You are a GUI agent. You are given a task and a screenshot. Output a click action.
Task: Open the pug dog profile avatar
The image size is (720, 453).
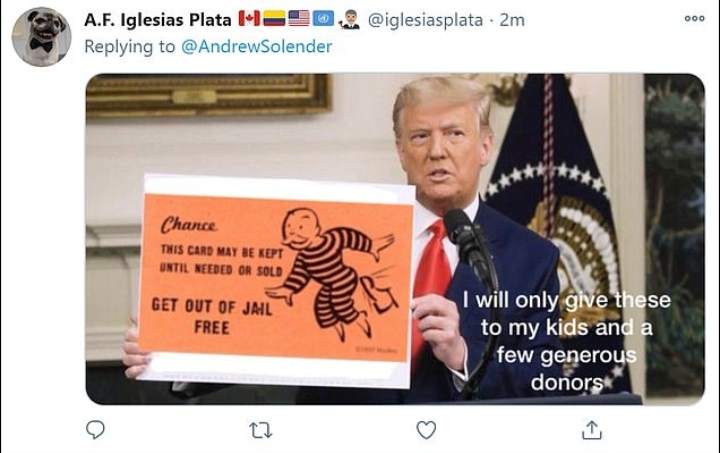41,37
